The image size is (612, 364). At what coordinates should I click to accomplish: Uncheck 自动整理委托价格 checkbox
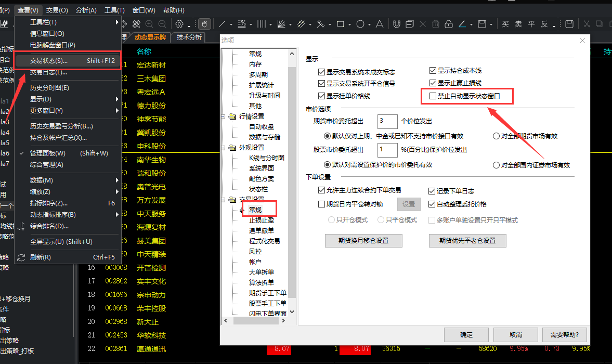pyautogui.click(x=432, y=204)
